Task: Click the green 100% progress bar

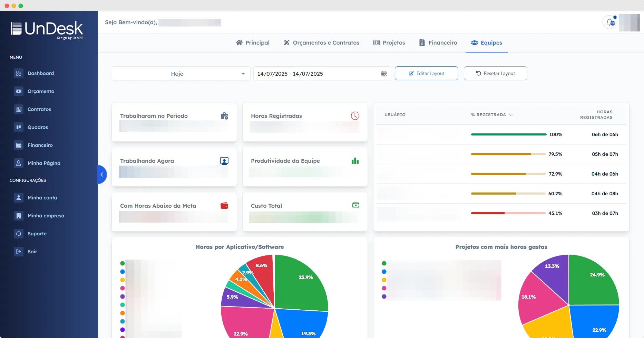Action: [x=508, y=134]
